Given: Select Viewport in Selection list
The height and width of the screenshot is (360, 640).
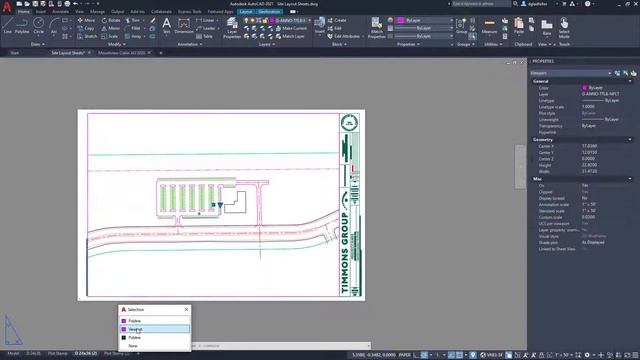Looking at the screenshot, I should tap(154, 329).
